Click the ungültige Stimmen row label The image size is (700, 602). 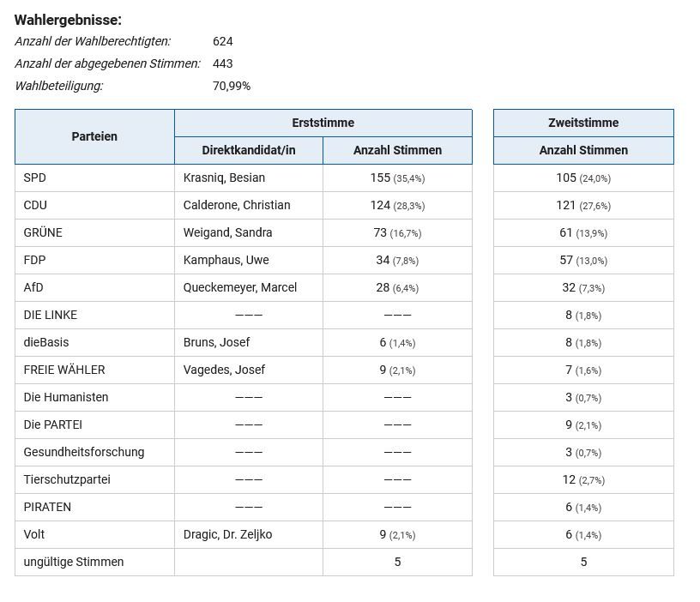pyautogui.click(x=74, y=562)
